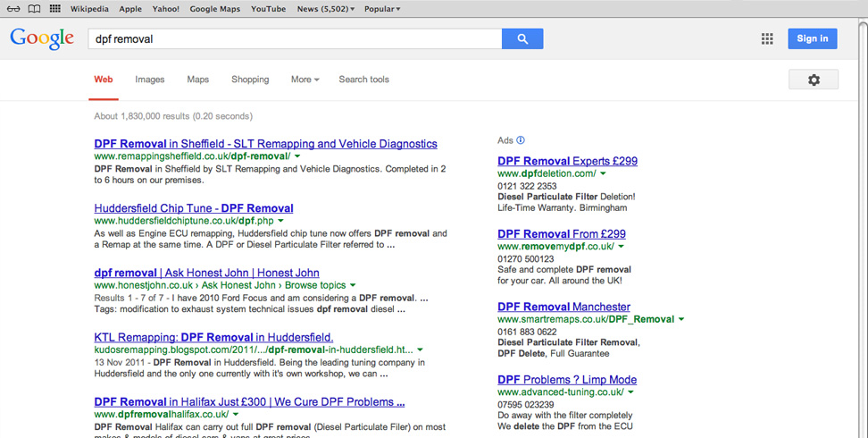Click the Ads info icon
868x438 pixels.
pos(521,140)
